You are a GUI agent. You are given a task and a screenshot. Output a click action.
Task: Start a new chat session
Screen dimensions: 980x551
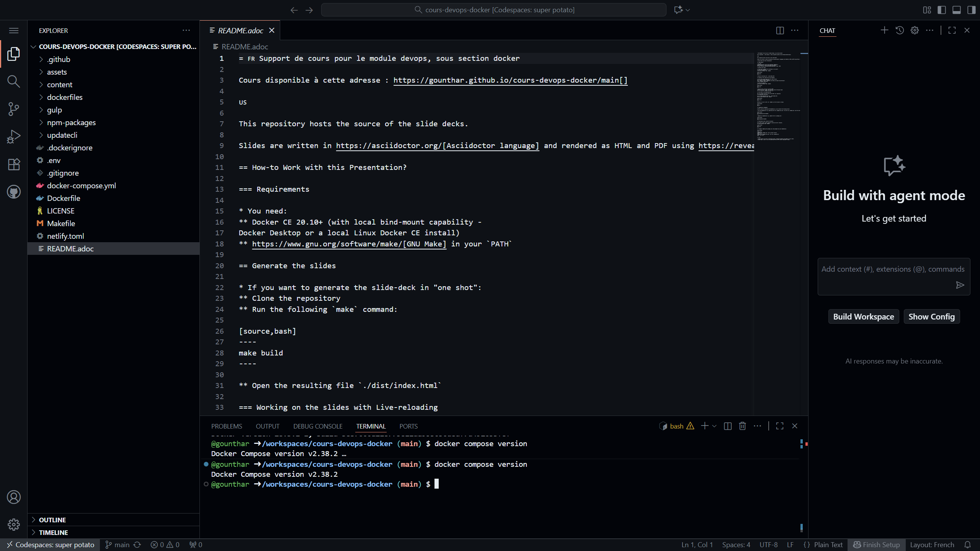[x=885, y=30]
